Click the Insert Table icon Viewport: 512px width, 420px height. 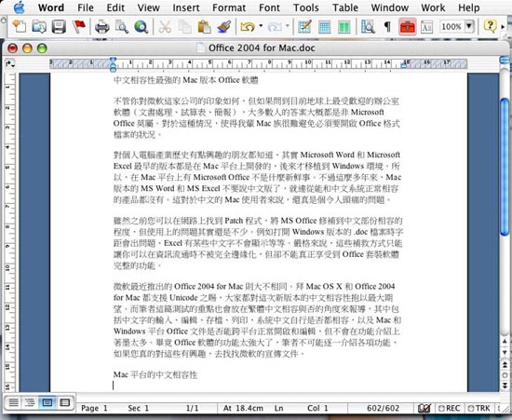click(x=324, y=27)
